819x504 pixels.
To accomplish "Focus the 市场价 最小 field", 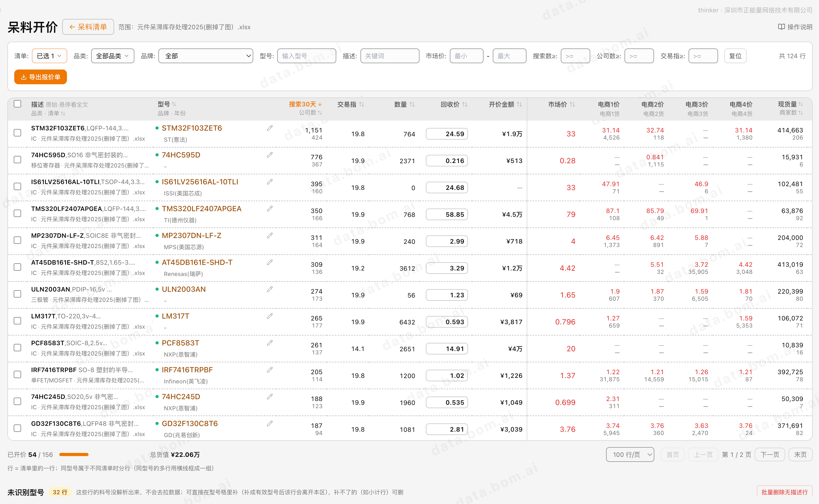I will 466,56.
